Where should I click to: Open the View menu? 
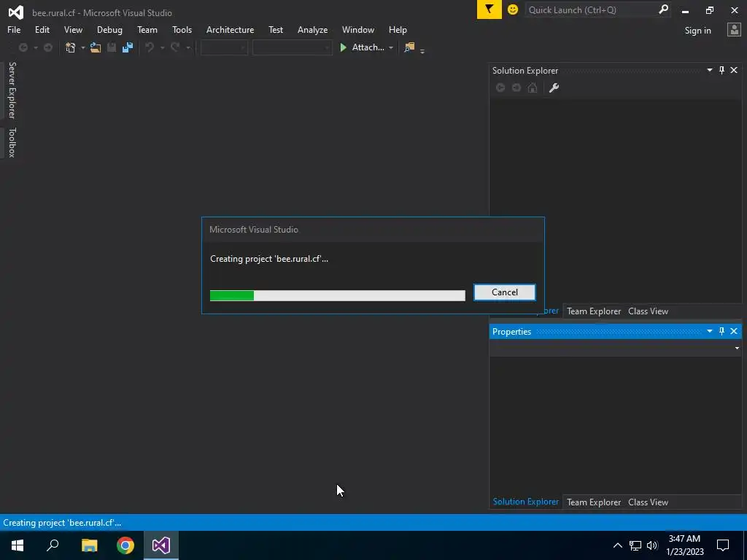tap(73, 30)
